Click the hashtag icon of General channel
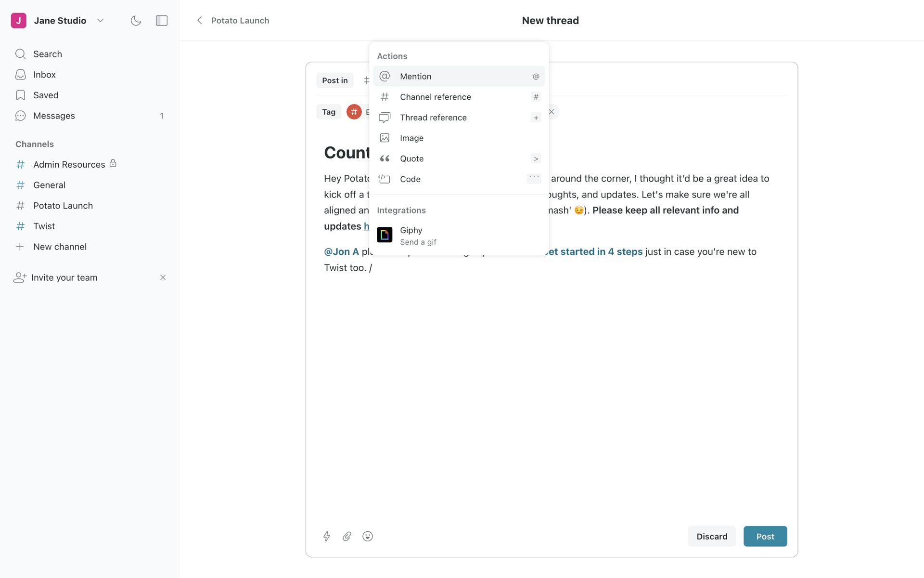 coord(20,185)
